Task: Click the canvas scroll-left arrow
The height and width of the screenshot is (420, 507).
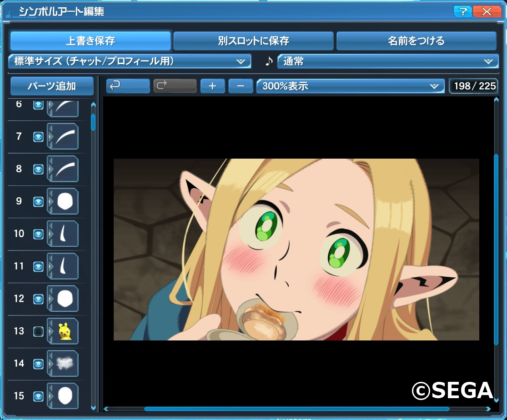Action: [x=106, y=409]
